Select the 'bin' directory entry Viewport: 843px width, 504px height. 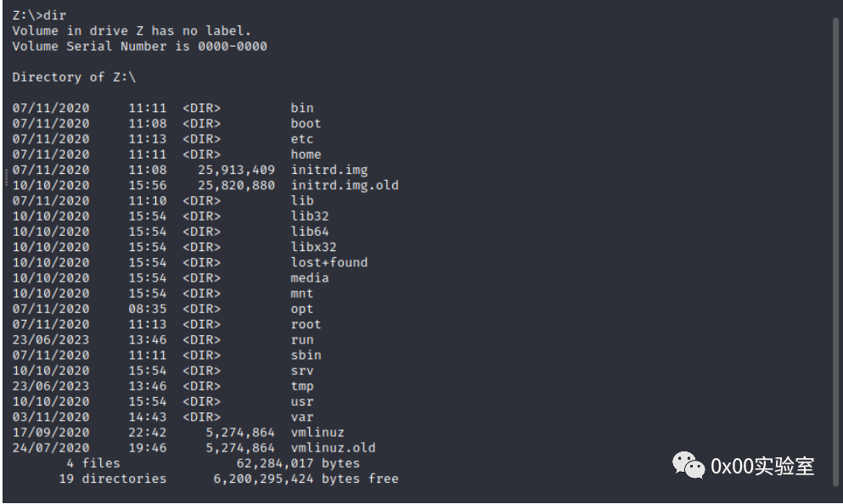(x=302, y=108)
